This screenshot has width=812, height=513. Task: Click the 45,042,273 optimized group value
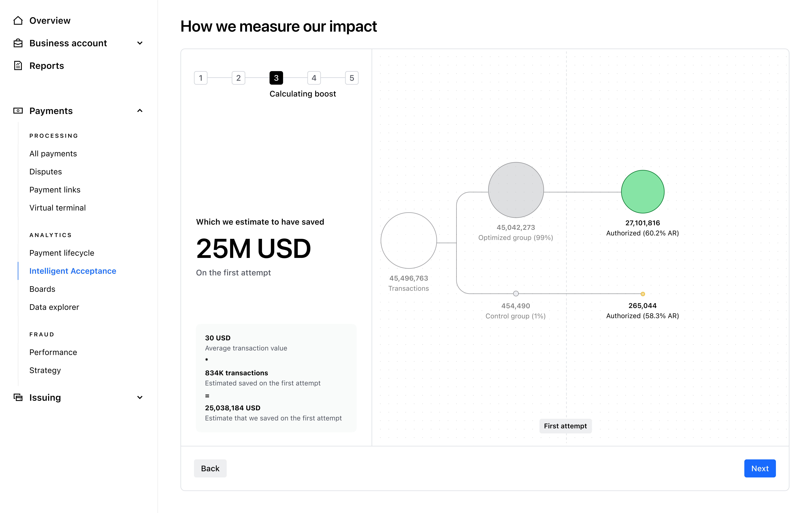(516, 227)
